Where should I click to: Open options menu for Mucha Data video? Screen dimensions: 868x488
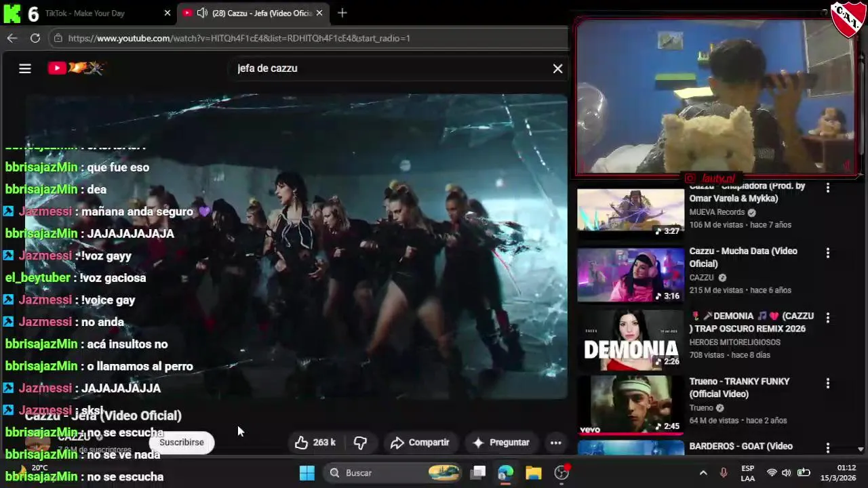(x=827, y=253)
